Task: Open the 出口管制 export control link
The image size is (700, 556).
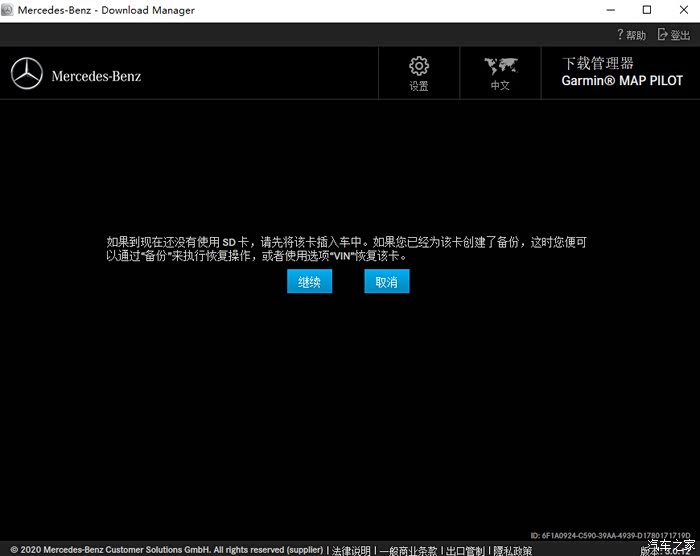Action: (465, 550)
